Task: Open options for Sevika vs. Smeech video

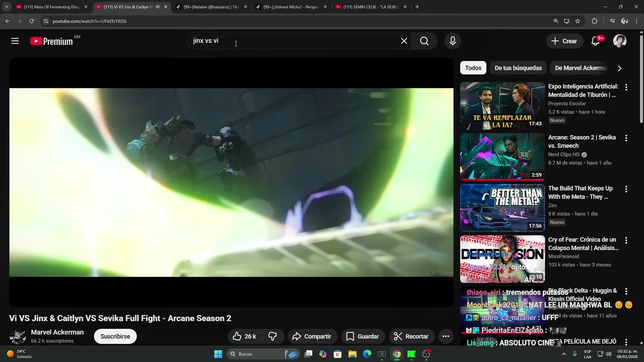Action: pyautogui.click(x=626, y=138)
